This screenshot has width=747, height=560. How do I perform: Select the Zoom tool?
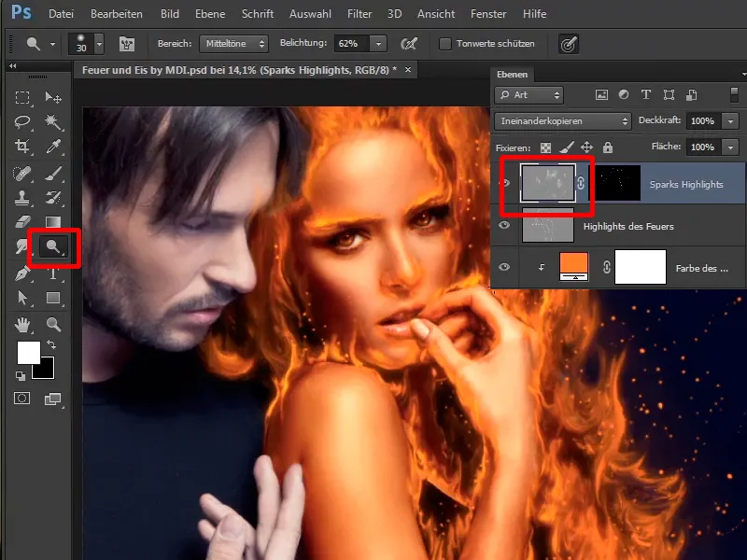coord(53,325)
